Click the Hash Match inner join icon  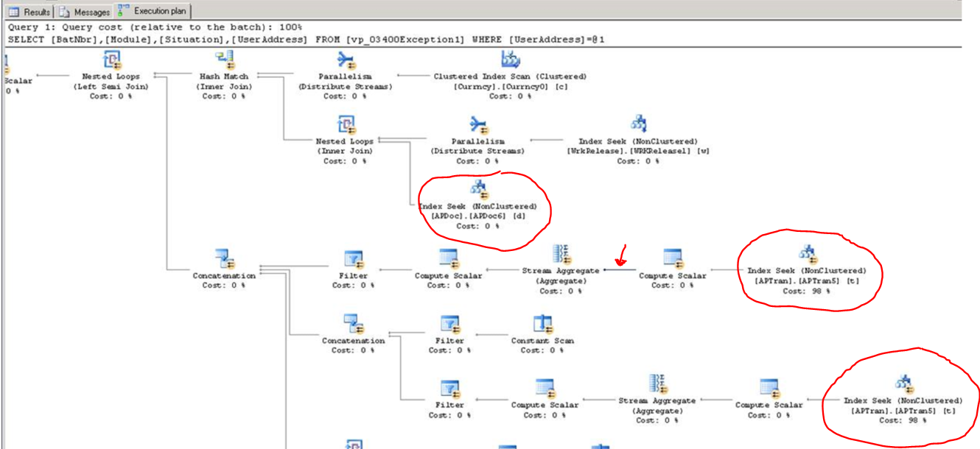point(224,60)
